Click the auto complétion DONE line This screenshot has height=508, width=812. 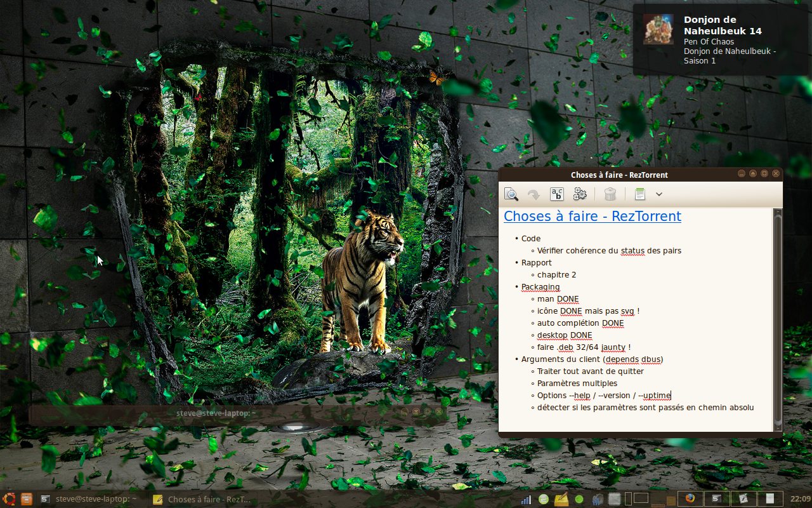pyautogui.click(x=580, y=323)
